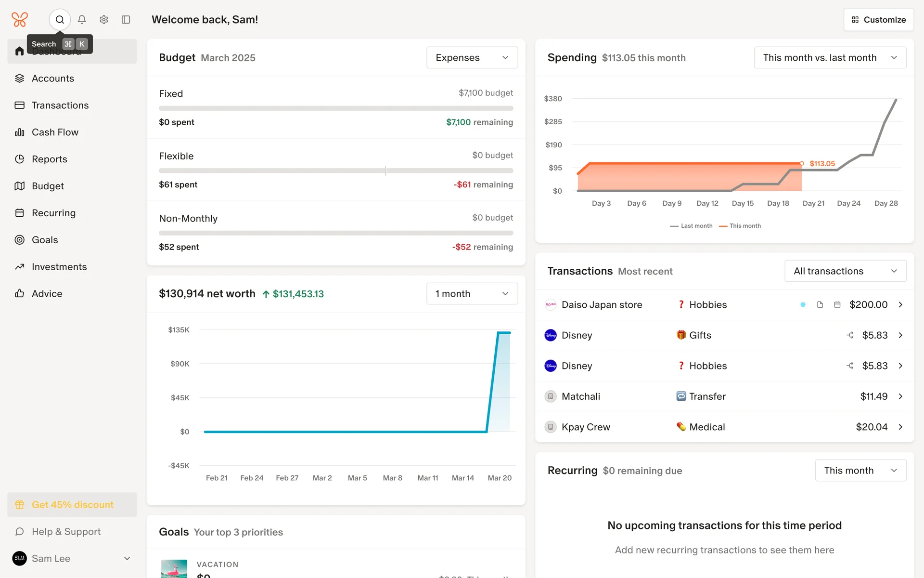
Task: Click the Customize button
Action: (x=878, y=20)
